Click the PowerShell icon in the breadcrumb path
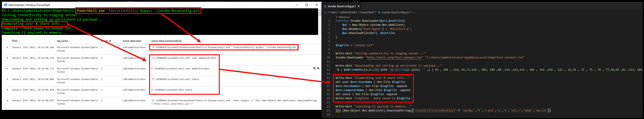The width and height of the screenshot is (644, 119). 380,12
